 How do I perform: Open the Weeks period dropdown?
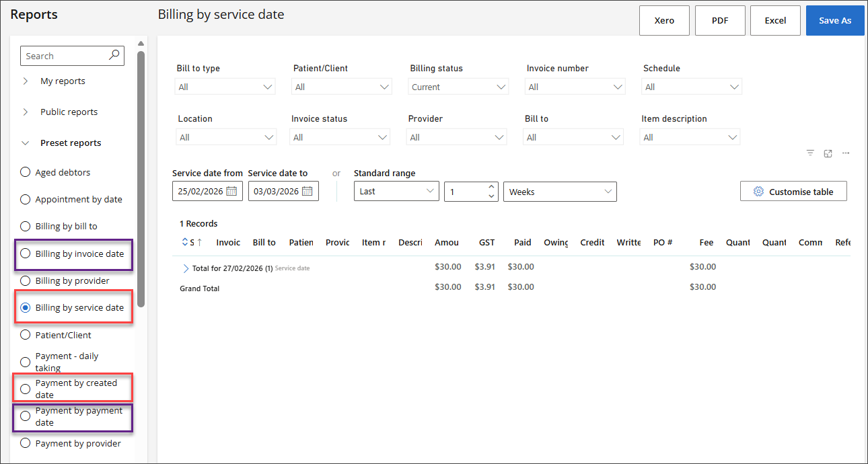[x=560, y=192]
